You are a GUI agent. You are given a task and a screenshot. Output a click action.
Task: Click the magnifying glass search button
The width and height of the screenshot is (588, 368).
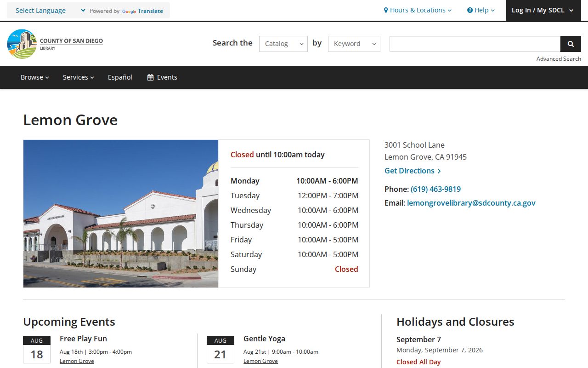tap(571, 44)
